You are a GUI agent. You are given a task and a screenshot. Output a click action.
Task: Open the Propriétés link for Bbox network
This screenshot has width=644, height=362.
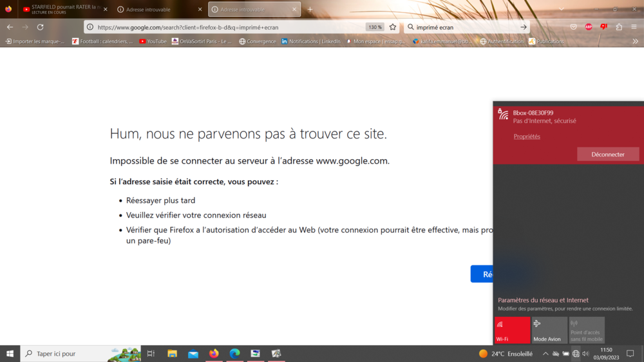pos(527,137)
